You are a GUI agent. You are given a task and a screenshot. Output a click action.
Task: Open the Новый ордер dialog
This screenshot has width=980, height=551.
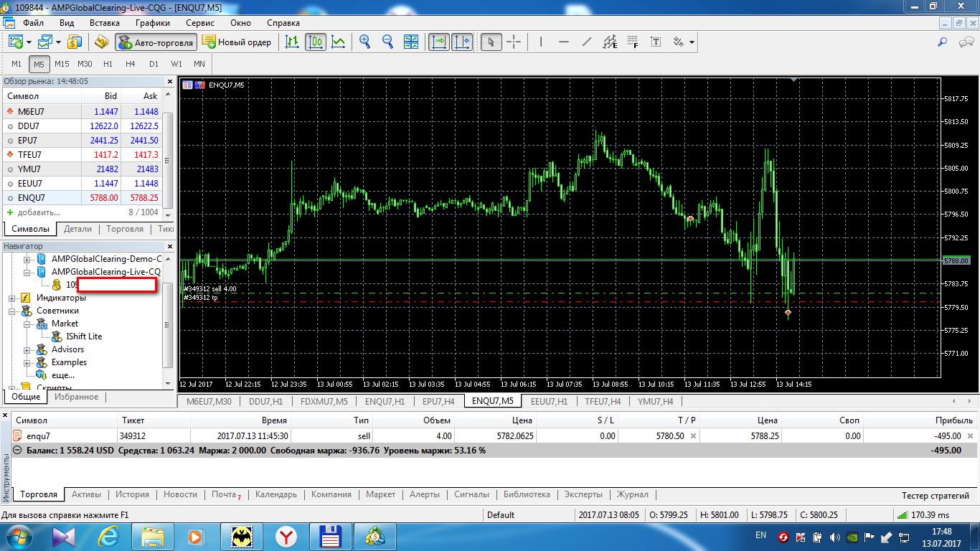238,42
